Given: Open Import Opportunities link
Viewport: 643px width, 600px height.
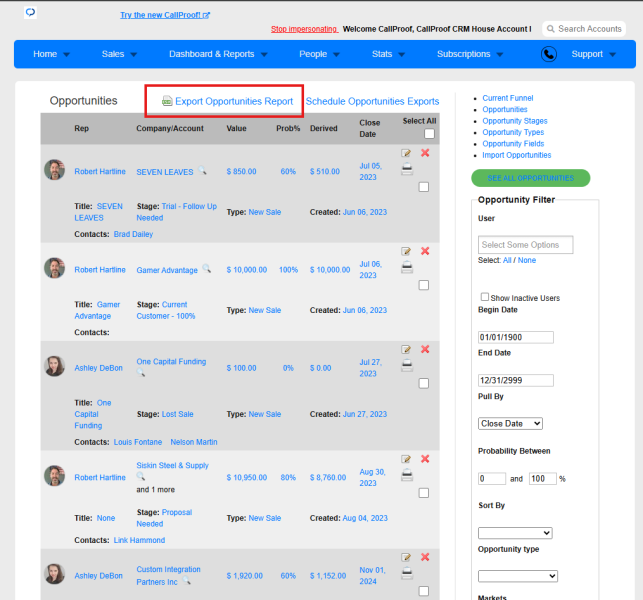Looking at the screenshot, I should [x=517, y=155].
